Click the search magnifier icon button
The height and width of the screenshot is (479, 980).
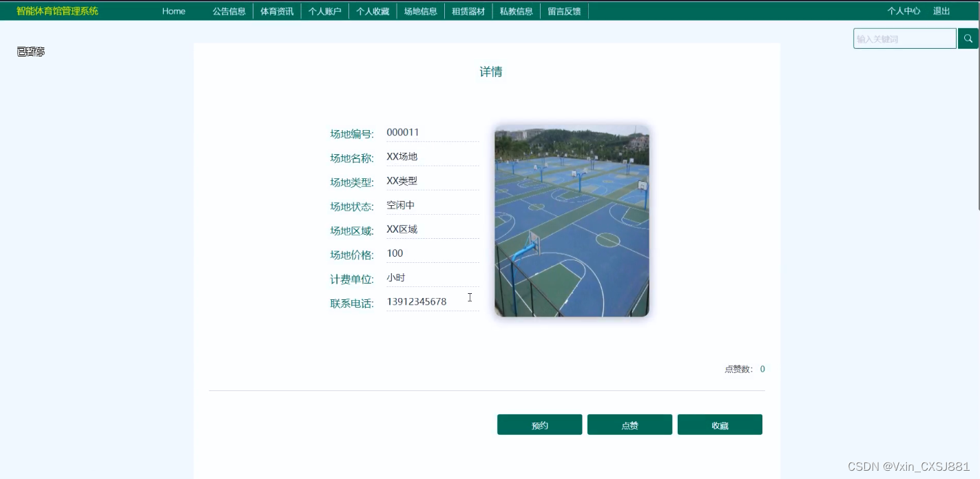tap(968, 39)
